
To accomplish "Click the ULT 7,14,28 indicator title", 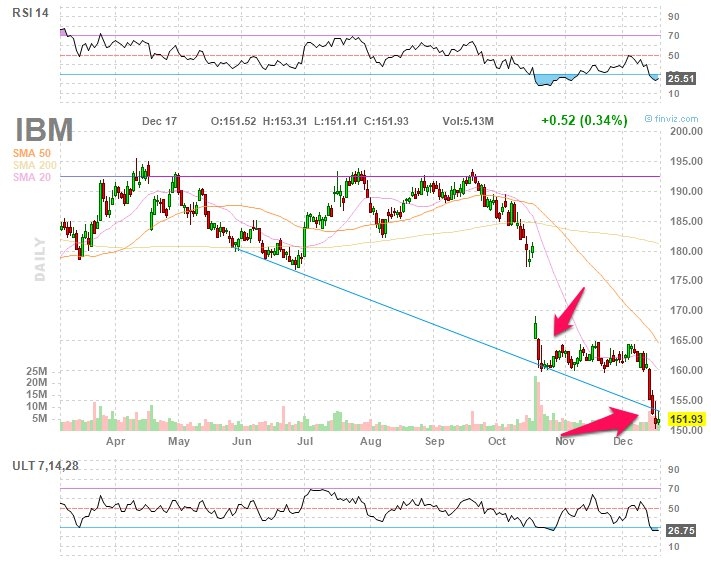I will click(x=45, y=466).
